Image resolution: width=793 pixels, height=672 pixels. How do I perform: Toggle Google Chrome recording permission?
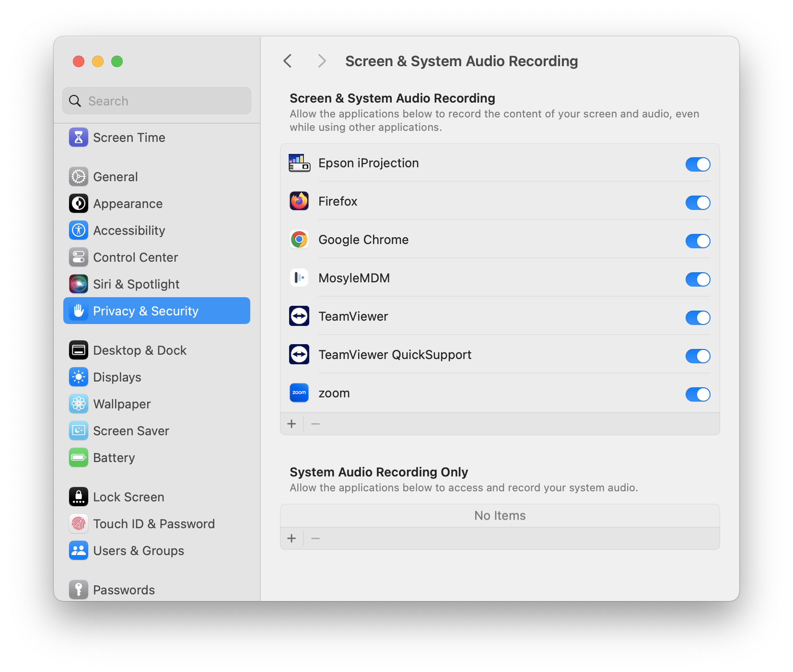coord(698,241)
